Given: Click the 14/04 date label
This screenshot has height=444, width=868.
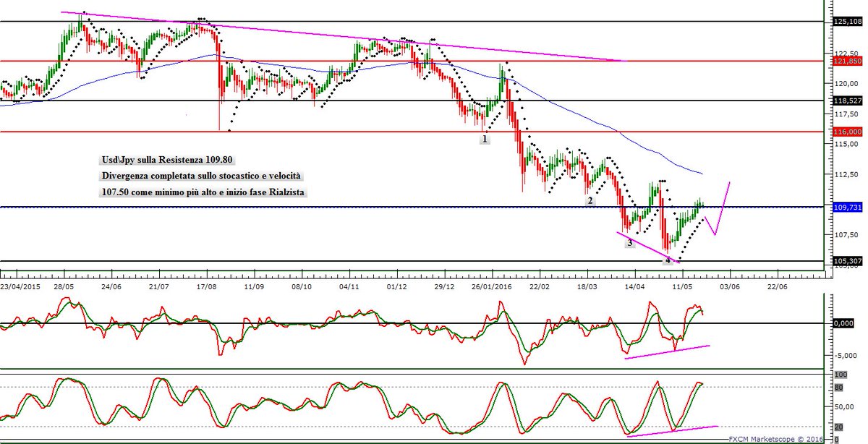Looking at the screenshot, I should coord(635,286).
